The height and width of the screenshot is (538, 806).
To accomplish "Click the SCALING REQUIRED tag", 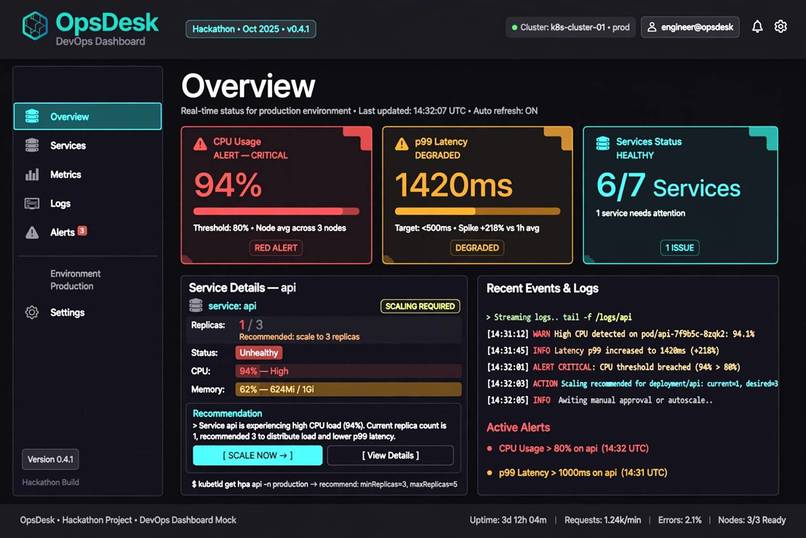I will click(x=420, y=306).
